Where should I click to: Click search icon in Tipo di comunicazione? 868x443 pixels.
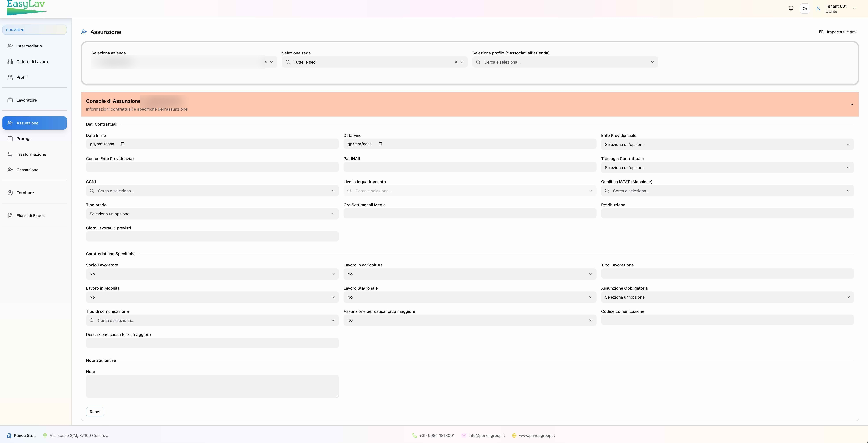[x=92, y=320]
